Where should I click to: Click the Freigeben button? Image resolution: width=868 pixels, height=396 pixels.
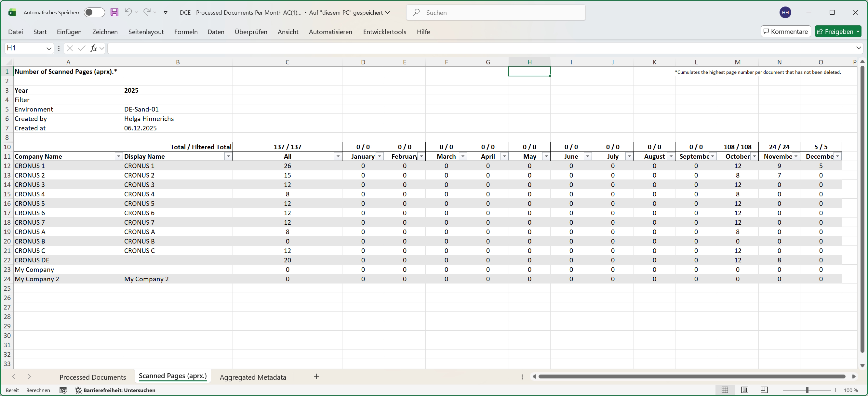pos(838,31)
